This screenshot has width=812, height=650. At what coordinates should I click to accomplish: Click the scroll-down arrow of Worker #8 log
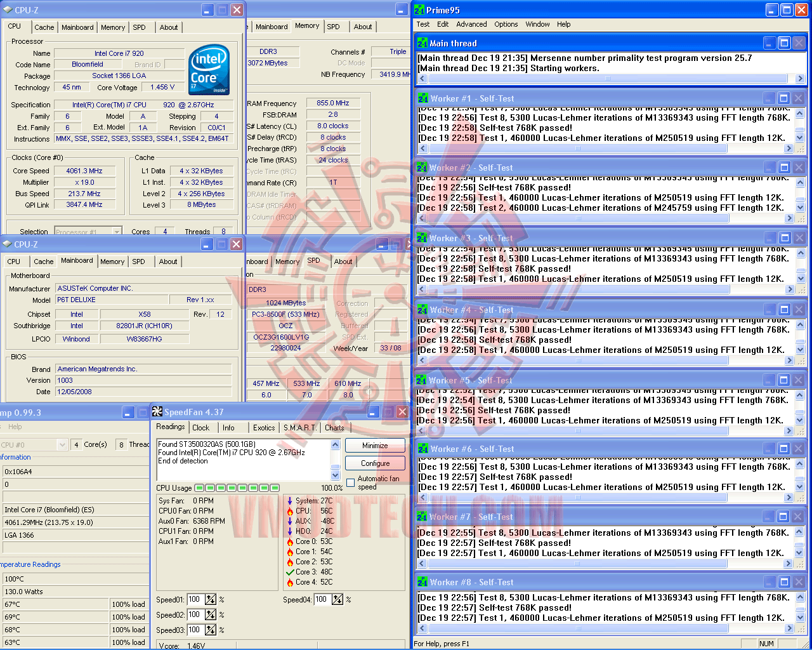coord(799,618)
